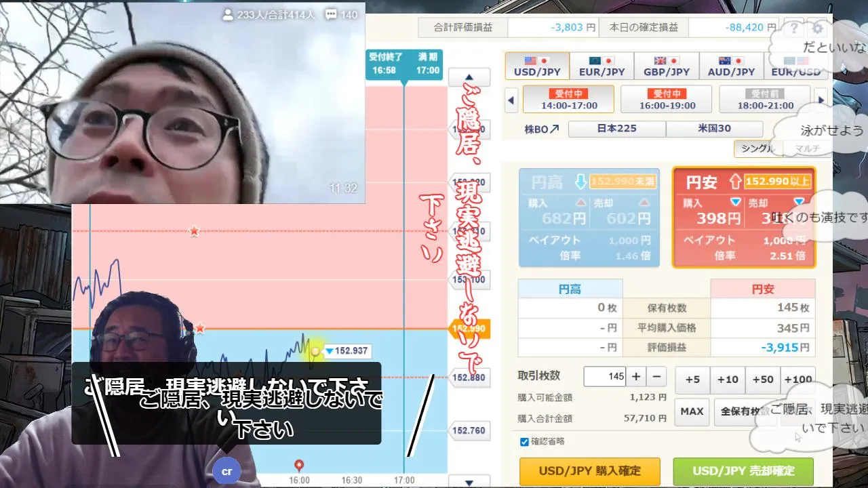Choose the 16:00-19:00 session

tap(667, 100)
